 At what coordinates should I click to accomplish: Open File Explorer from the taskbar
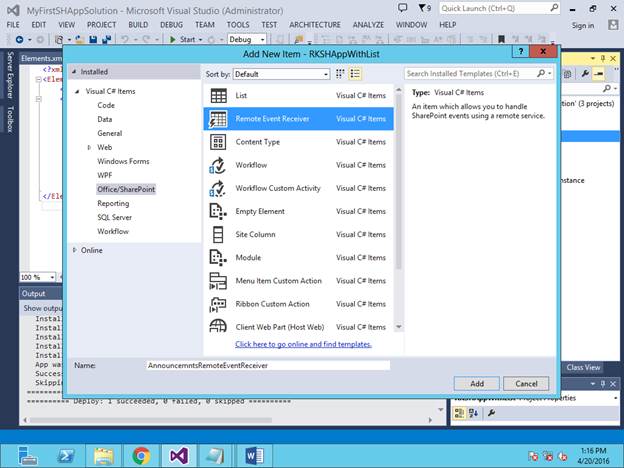(x=104, y=456)
